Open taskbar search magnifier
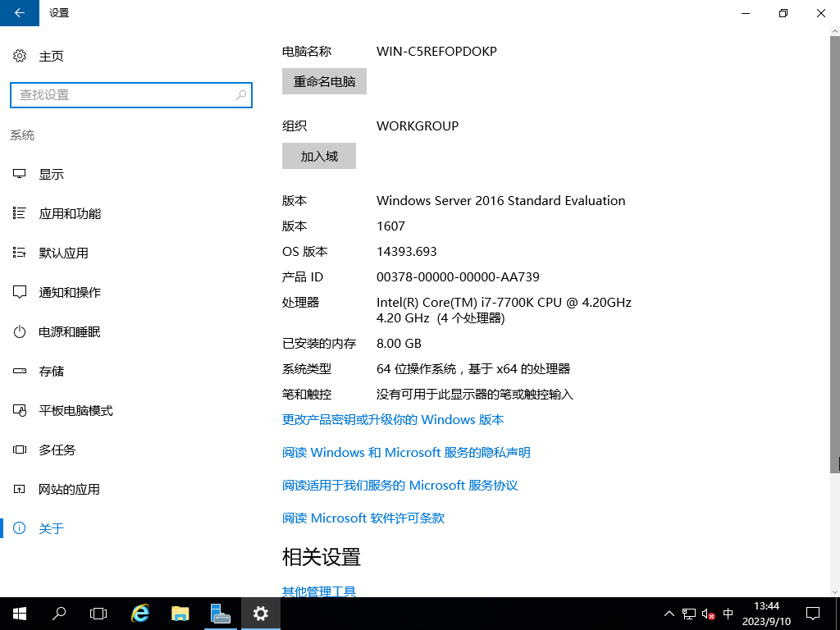The image size is (840, 630). 59,614
